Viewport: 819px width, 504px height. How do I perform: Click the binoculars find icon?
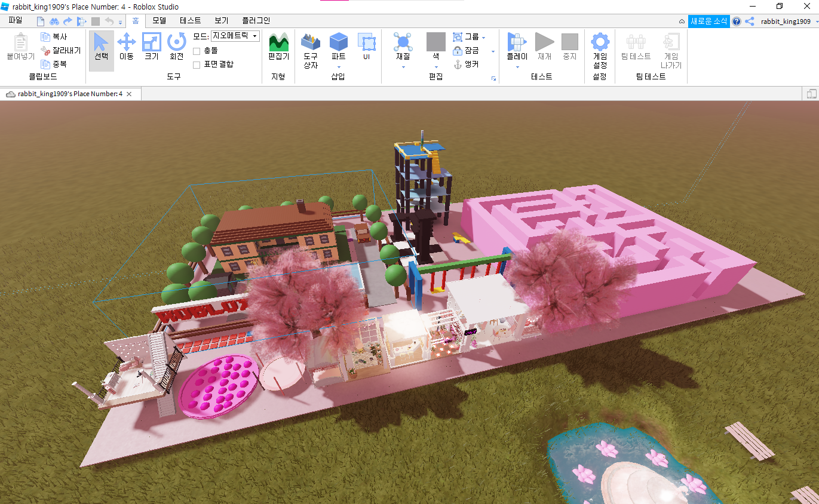(54, 21)
